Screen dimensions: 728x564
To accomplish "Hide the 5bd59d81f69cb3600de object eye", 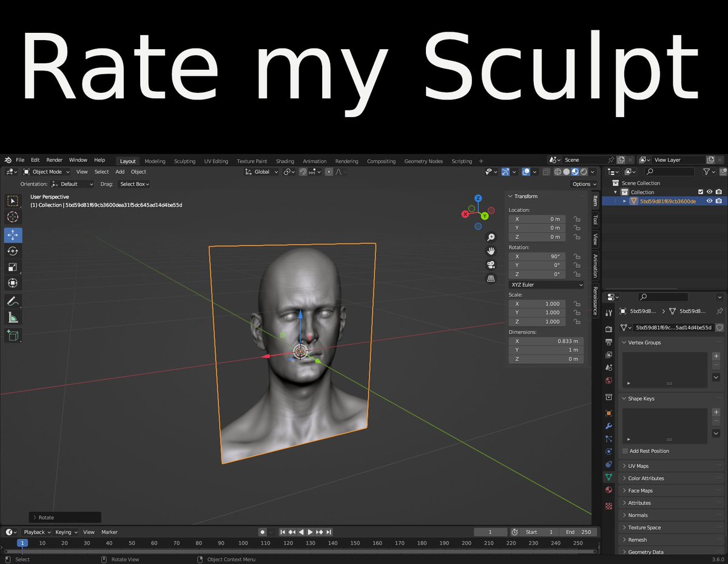I will [709, 201].
